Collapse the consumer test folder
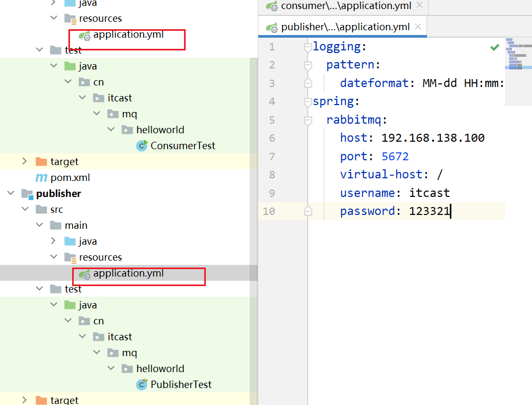The width and height of the screenshot is (532, 405). [x=39, y=49]
